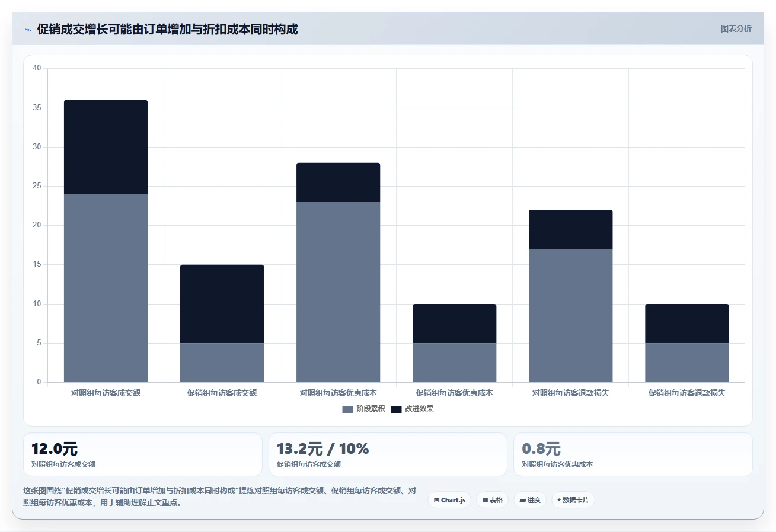Click the y-axis tick label 25
The height and width of the screenshot is (532, 776).
[37, 186]
